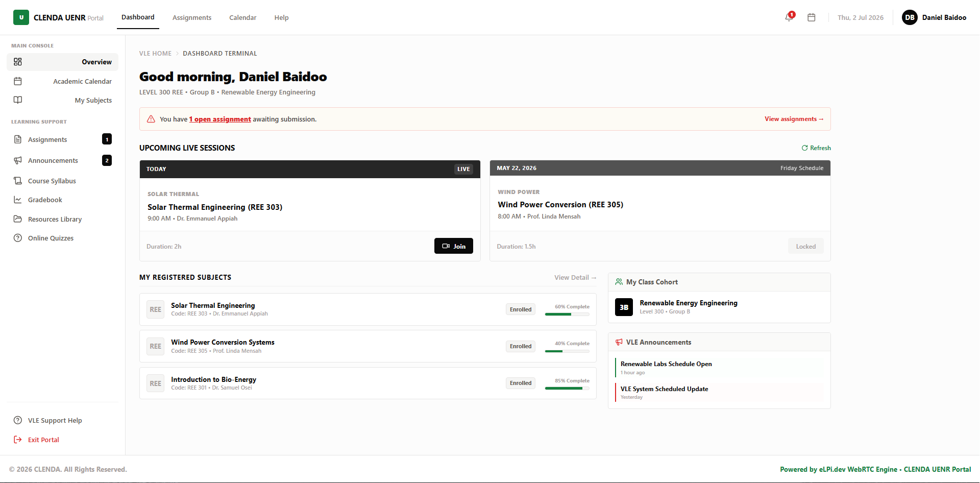Click the Resources Library folder icon
Image resolution: width=980 pixels, height=483 pixels.
pyautogui.click(x=18, y=219)
